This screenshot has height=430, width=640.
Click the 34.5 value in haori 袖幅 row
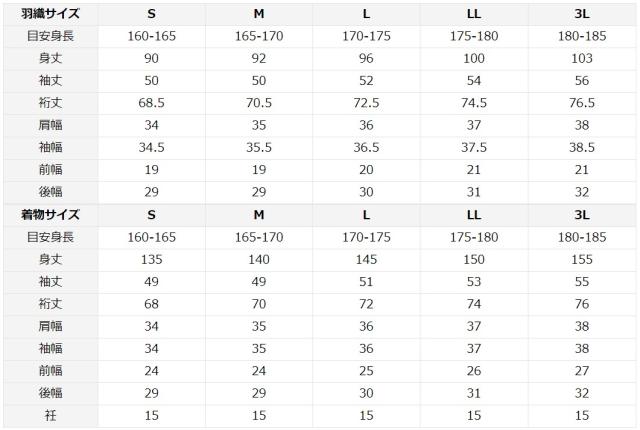pos(151,147)
